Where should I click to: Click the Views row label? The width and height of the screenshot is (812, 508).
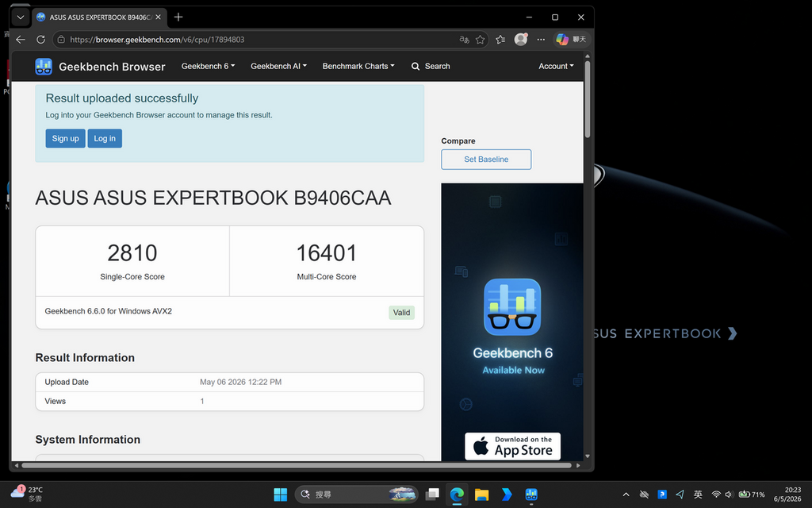(x=55, y=401)
